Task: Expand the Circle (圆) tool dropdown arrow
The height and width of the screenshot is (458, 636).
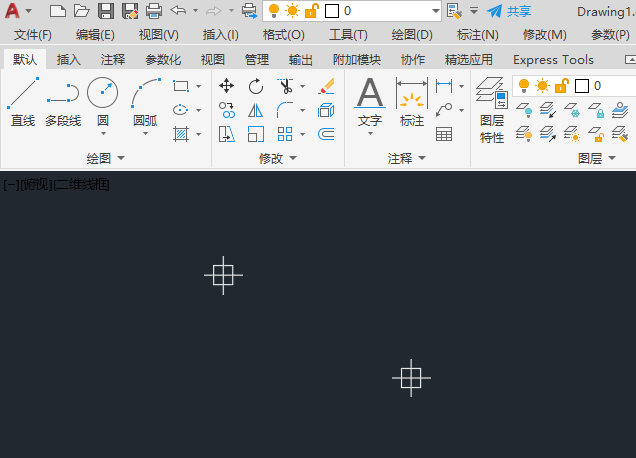Action: coord(102,133)
